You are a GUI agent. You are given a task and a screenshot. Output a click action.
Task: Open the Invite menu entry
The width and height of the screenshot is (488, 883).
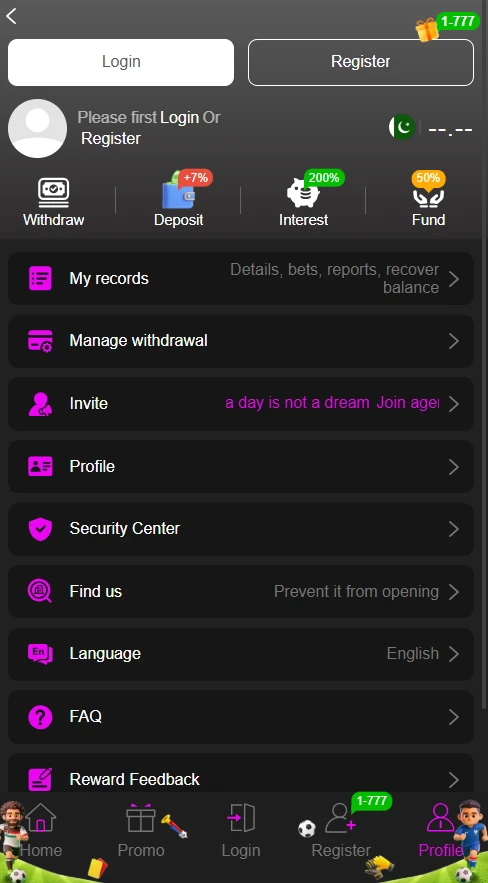[x=241, y=404]
